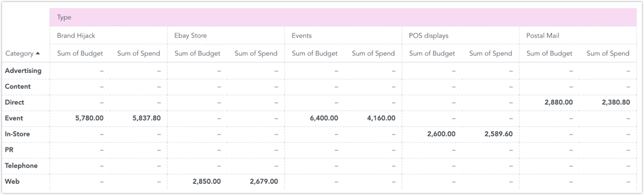The image size is (644, 195).
Task: Select the Type pivot header
Action: (x=64, y=17)
